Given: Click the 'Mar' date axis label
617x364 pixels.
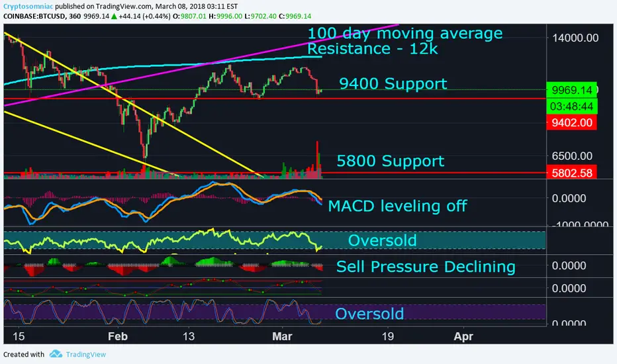Looking at the screenshot, I should 282,336.
